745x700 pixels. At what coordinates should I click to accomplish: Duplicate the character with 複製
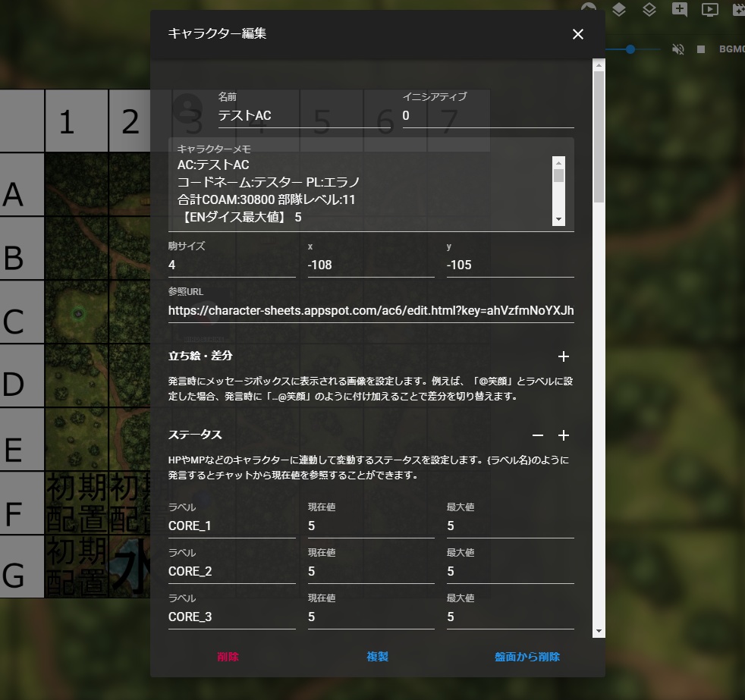[377, 657]
